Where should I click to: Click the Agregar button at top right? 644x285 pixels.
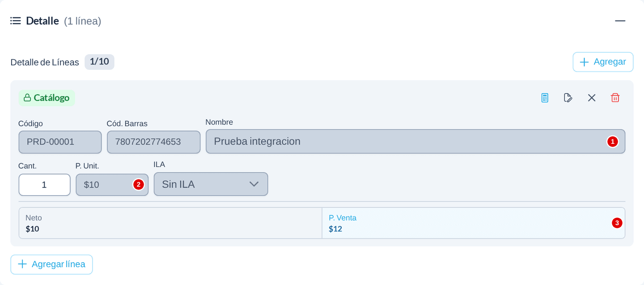pyautogui.click(x=603, y=62)
